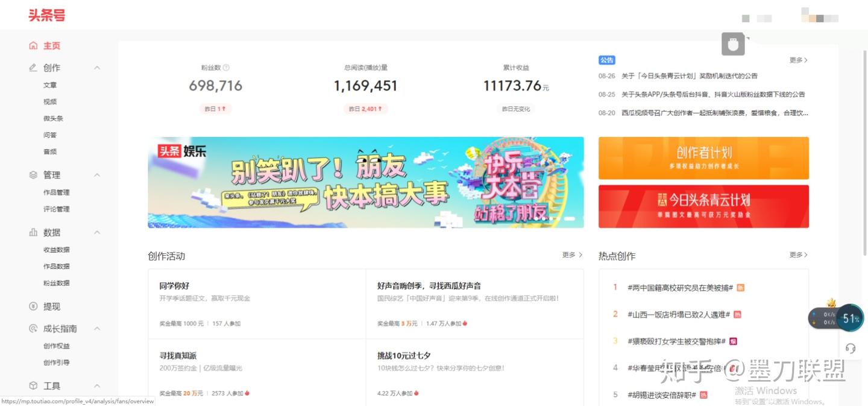
Task: Select the 主页 home icon in sidebar
Action: 34,45
